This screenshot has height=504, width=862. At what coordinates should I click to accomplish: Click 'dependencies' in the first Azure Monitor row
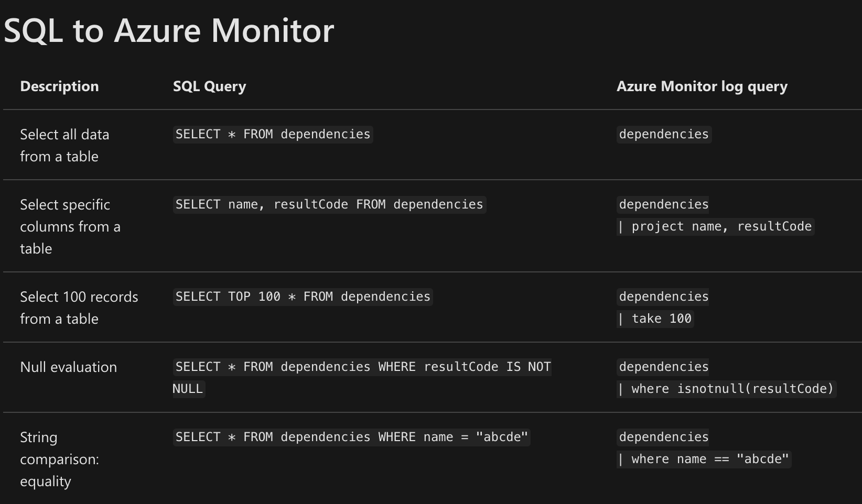664,134
